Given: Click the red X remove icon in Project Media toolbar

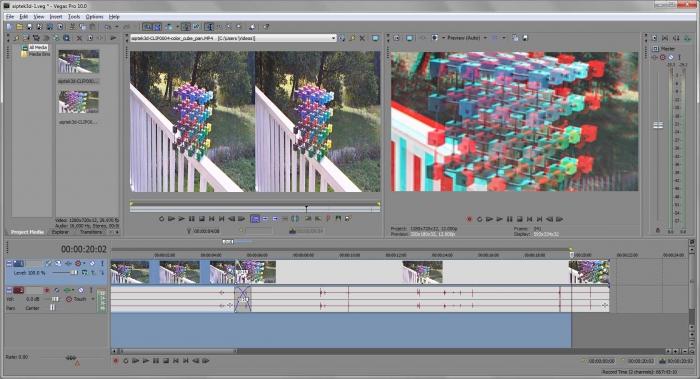Looking at the screenshot, I should tap(79, 38).
